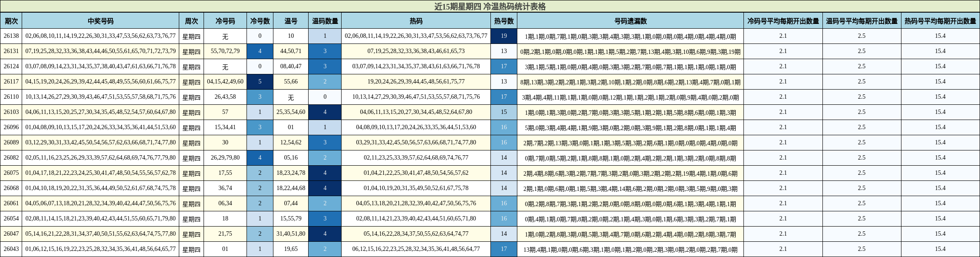Viewport: 980px width, 257px height.
Task: Select period 26043 in 期次 column
Action: tap(11, 249)
